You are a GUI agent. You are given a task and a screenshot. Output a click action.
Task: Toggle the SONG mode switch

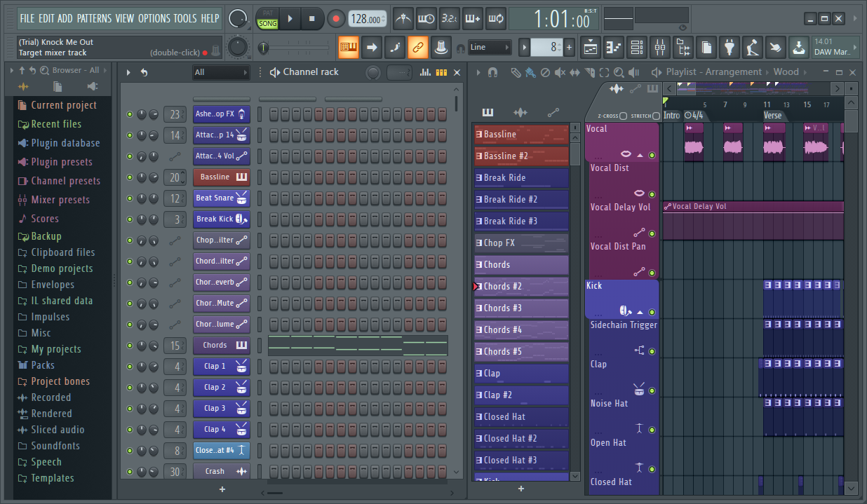pos(267,24)
